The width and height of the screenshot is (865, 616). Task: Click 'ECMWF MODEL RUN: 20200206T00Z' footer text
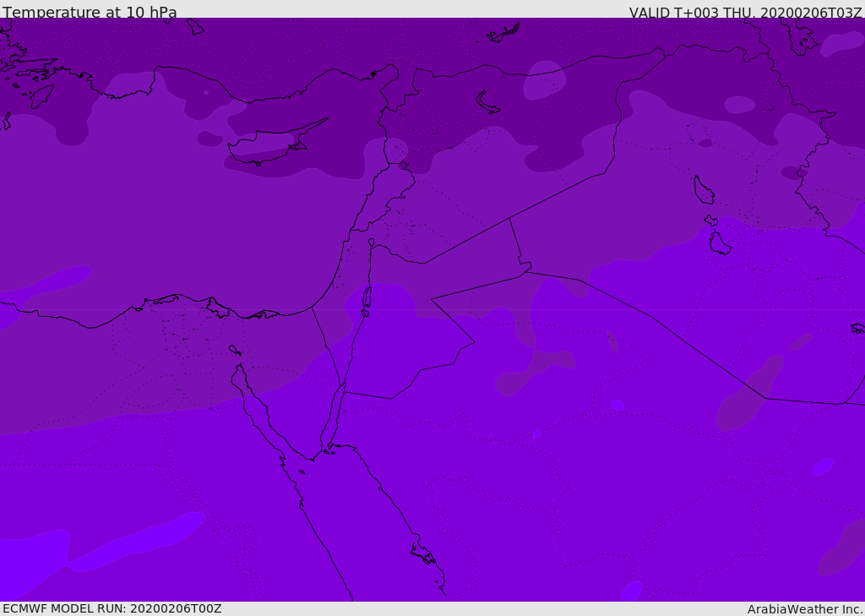tap(112, 608)
